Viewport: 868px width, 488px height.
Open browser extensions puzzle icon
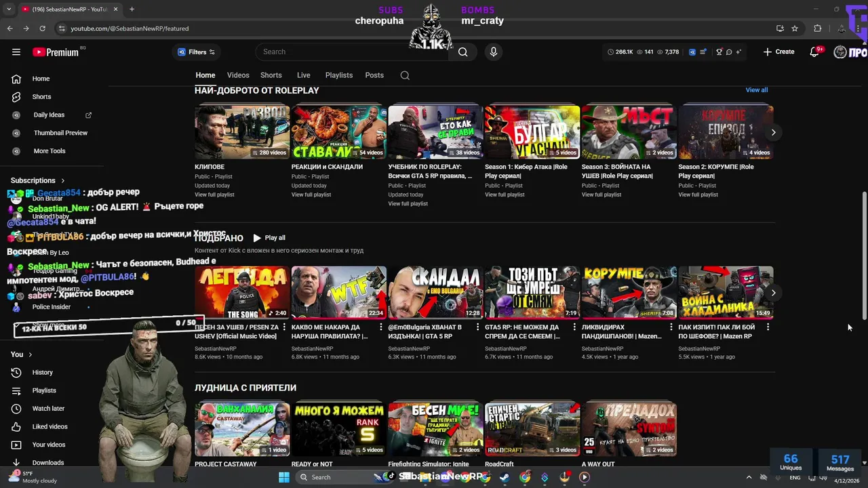click(x=817, y=28)
